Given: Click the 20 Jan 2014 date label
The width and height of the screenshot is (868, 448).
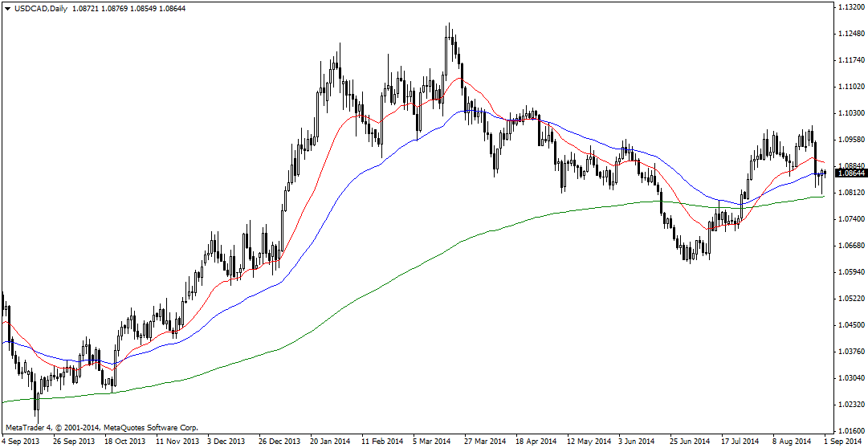Looking at the screenshot, I should point(331,442).
